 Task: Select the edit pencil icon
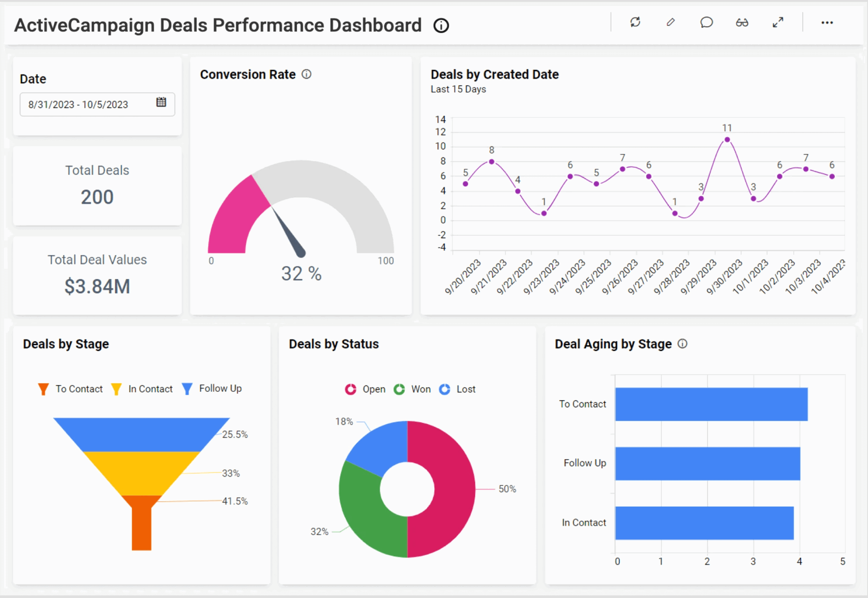pos(671,23)
